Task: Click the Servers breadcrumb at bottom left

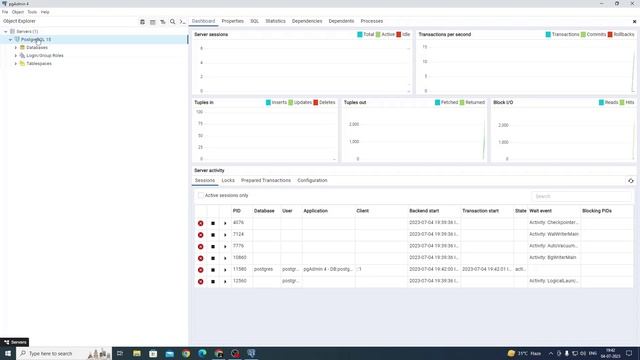Action: (15, 342)
